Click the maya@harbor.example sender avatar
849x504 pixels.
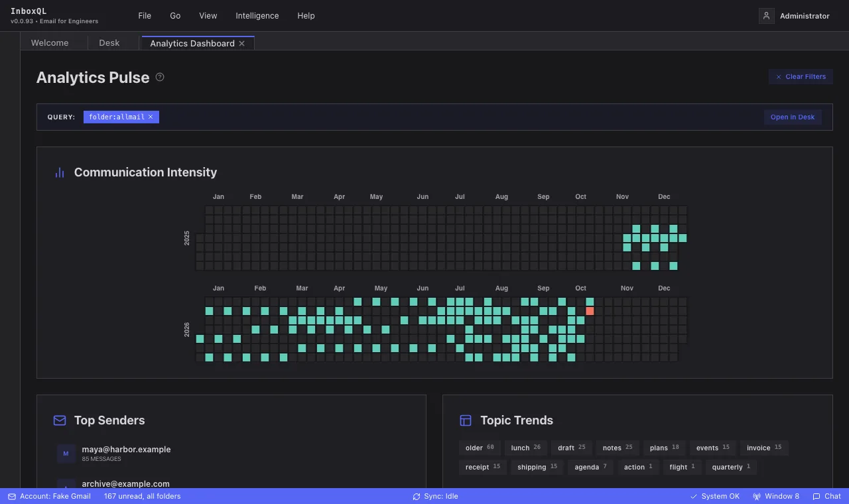(x=66, y=454)
